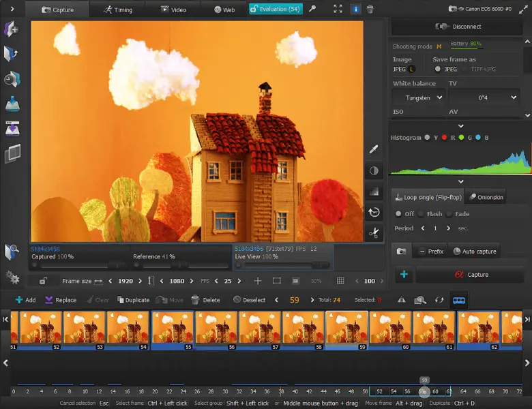Click the large Capture button
Screen dimensions: 532x409
click(470, 274)
